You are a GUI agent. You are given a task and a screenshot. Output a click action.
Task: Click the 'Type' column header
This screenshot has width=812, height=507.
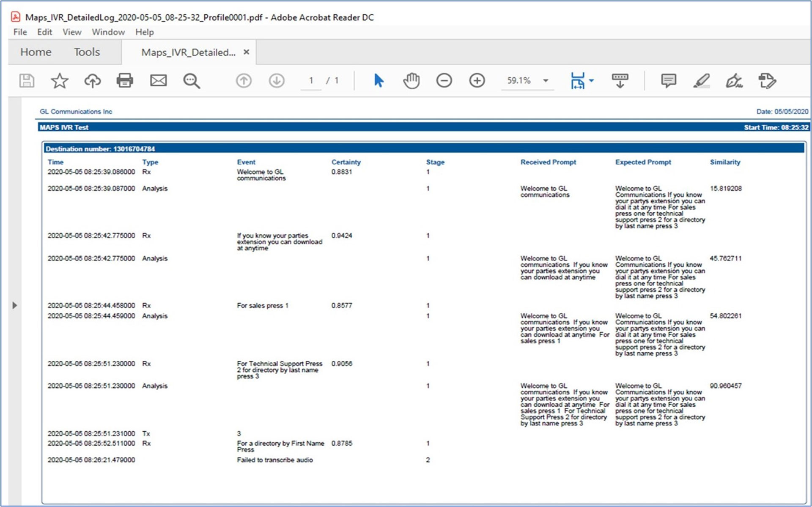click(150, 162)
